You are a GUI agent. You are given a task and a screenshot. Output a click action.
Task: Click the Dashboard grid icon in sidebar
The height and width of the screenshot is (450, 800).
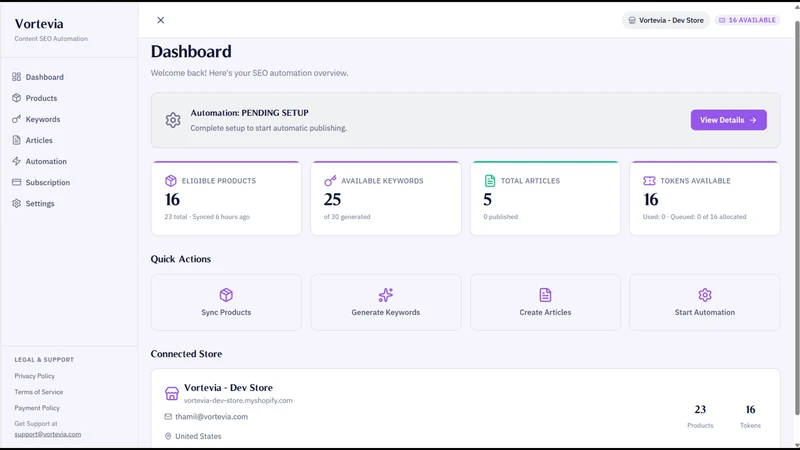(16, 77)
